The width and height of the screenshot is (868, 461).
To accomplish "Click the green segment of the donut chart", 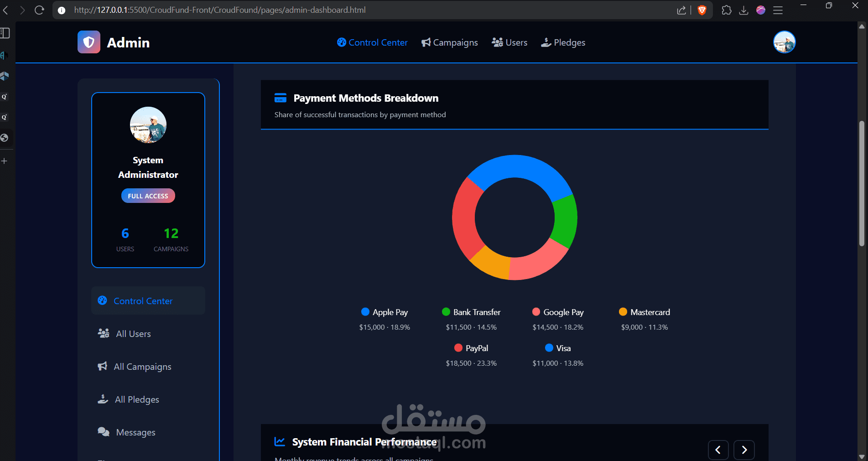I will (x=566, y=221).
